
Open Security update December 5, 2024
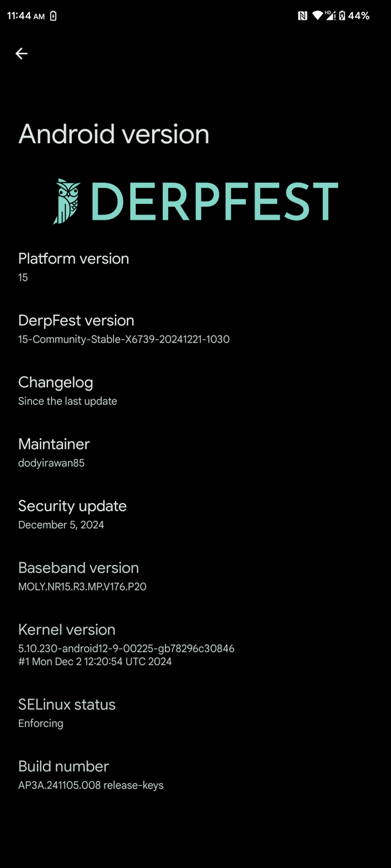(x=195, y=515)
